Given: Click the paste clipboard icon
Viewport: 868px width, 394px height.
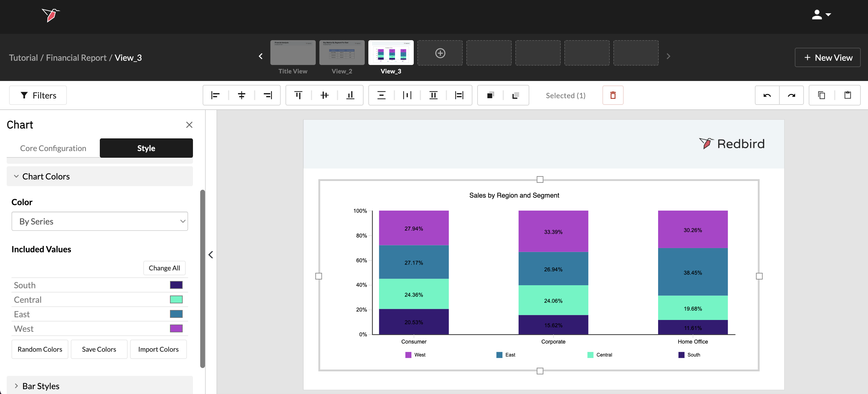Looking at the screenshot, I should click(847, 95).
